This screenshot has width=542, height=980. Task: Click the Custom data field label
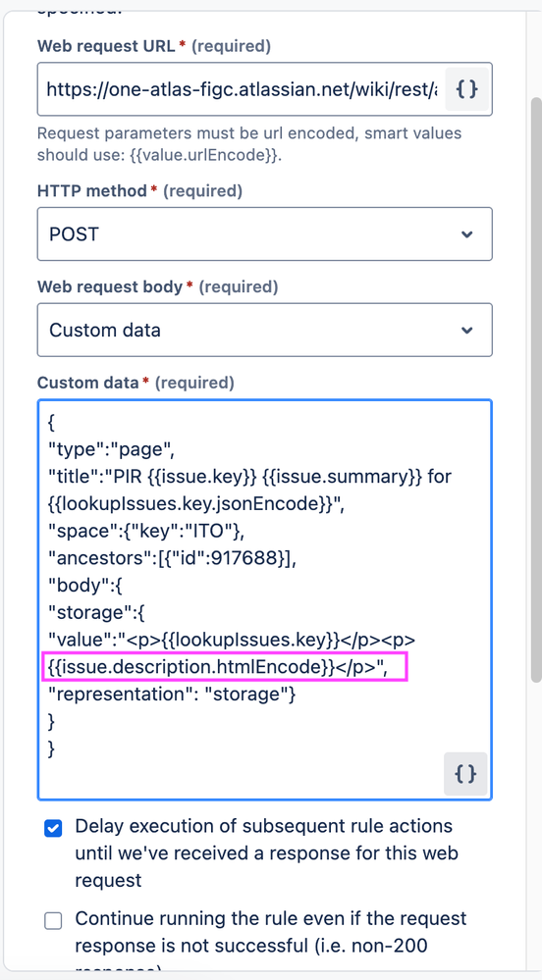click(x=88, y=383)
